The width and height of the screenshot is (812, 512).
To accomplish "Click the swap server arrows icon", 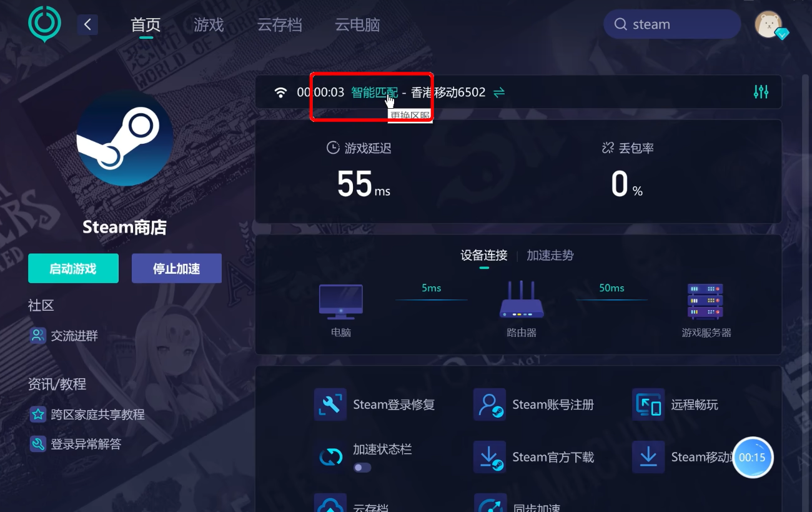I will tap(499, 93).
